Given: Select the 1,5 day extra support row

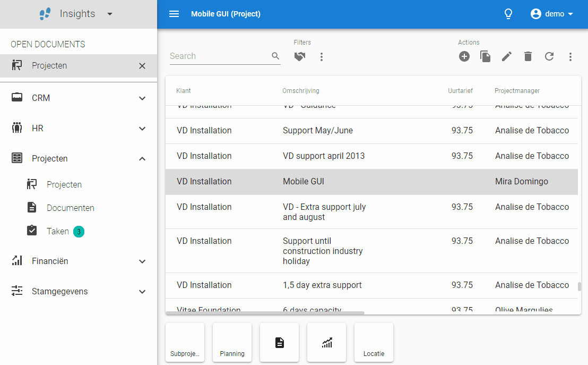Looking at the screenshot, I should 371,286.
